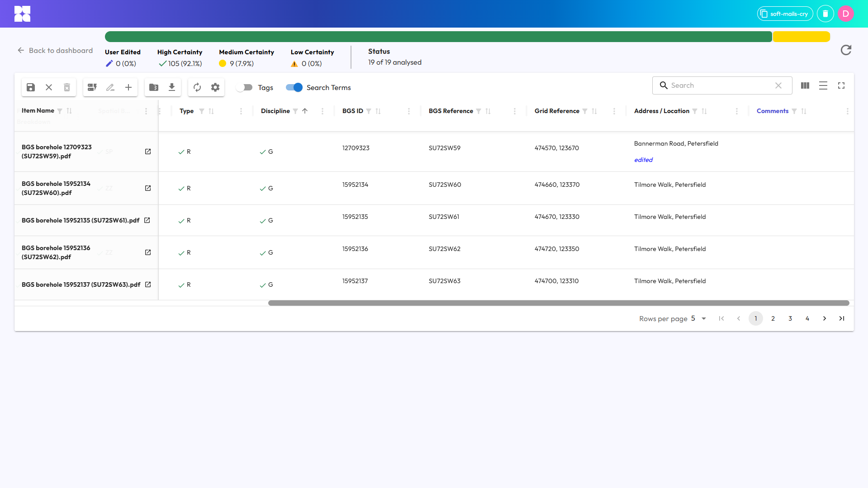Open the Grid Reference column options menu
This screenshot has height=488, width=868.
click(x=614, y=111)
